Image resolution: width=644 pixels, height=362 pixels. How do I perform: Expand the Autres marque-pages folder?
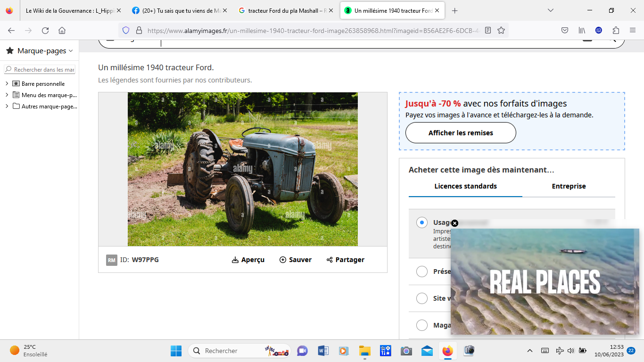coord(7,106)
